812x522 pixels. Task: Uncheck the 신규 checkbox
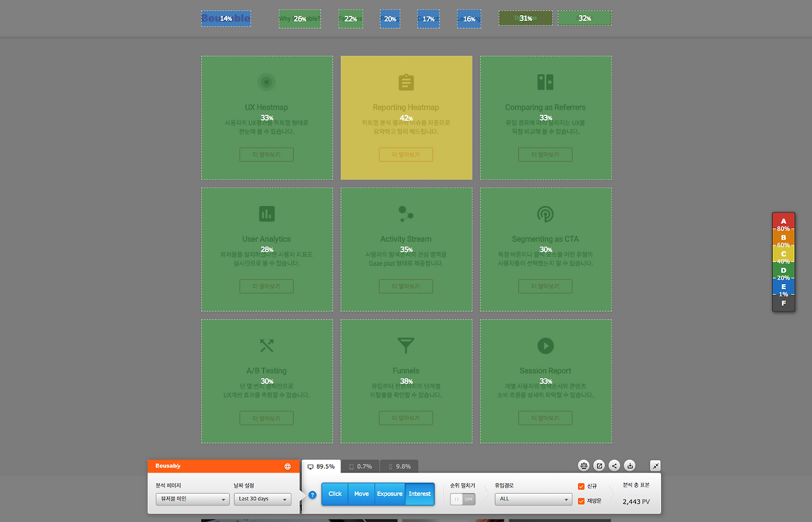click(x=581, y=486)
